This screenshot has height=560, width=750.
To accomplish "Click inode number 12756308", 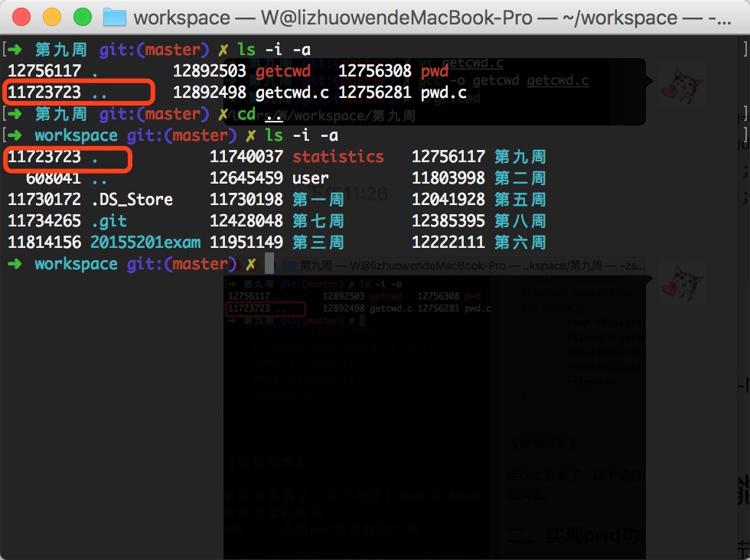I will click(375, 71).
